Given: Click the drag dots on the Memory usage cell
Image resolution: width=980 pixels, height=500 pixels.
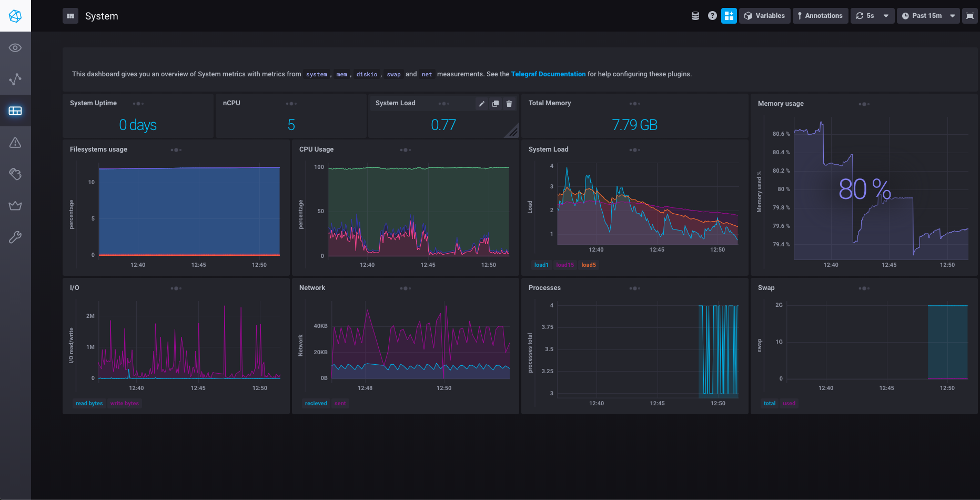Looking at the screenshot, I should point(864,104).
